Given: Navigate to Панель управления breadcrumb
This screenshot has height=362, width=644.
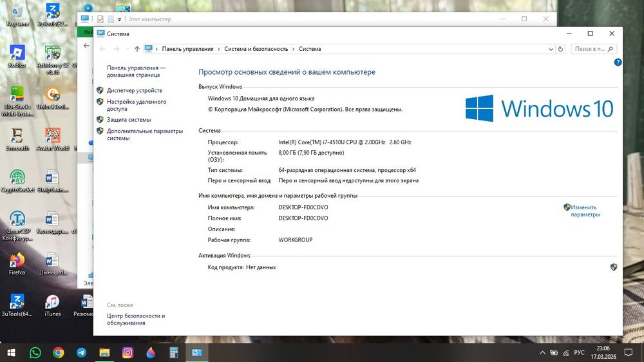Looking at the screenshot, I should 187,49.
